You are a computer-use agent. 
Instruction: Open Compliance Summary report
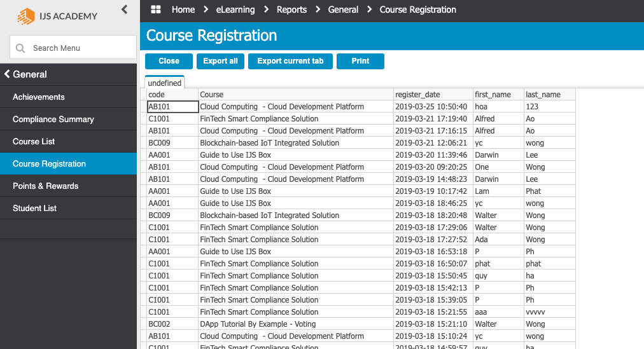[x=53, y=120]
